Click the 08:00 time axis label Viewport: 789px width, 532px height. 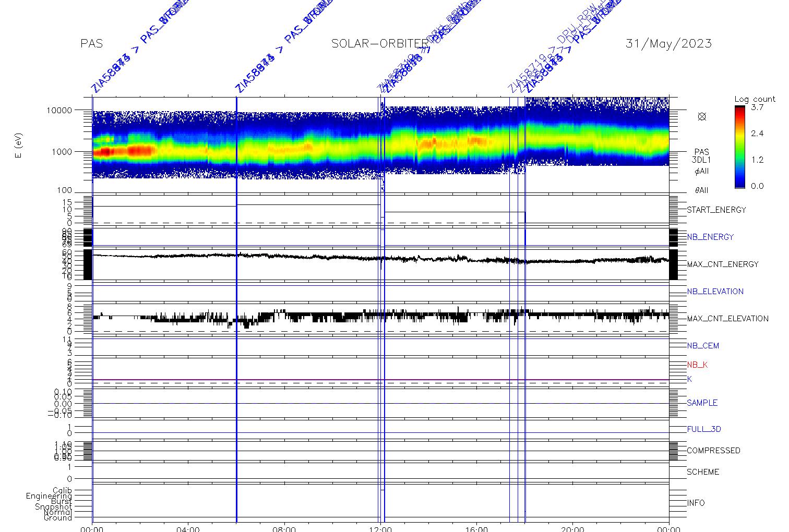284,529
